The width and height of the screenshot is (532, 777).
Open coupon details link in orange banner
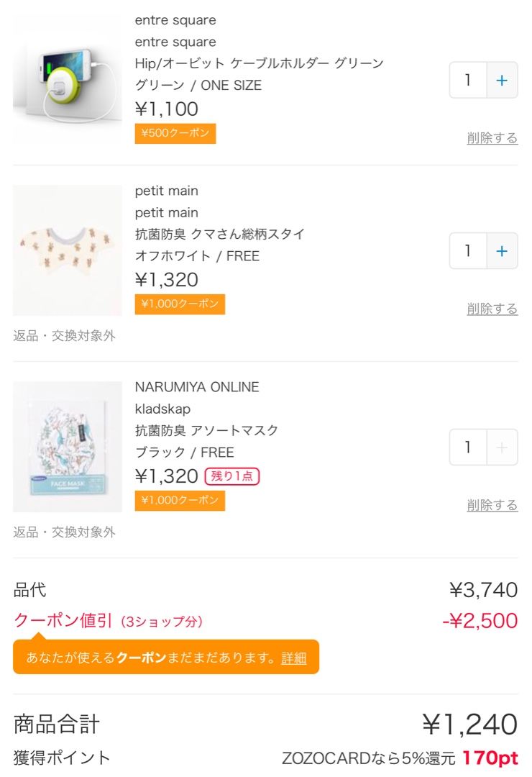[293, 658]
